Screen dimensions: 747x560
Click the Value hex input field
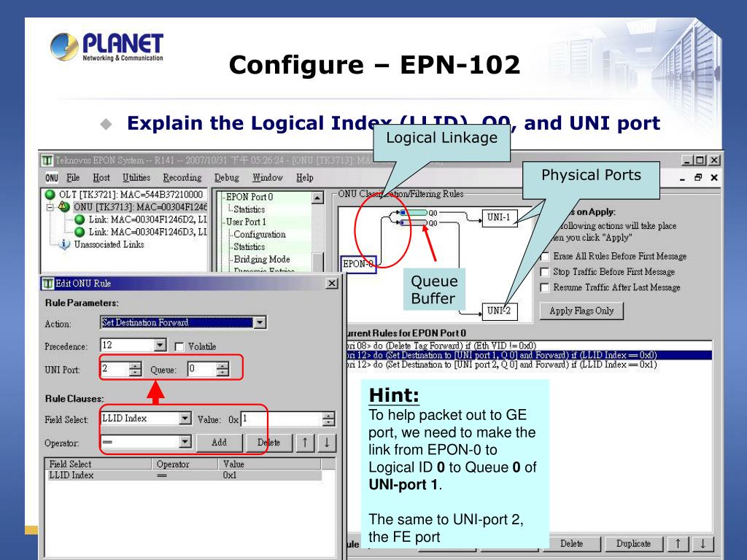point(282,419)
